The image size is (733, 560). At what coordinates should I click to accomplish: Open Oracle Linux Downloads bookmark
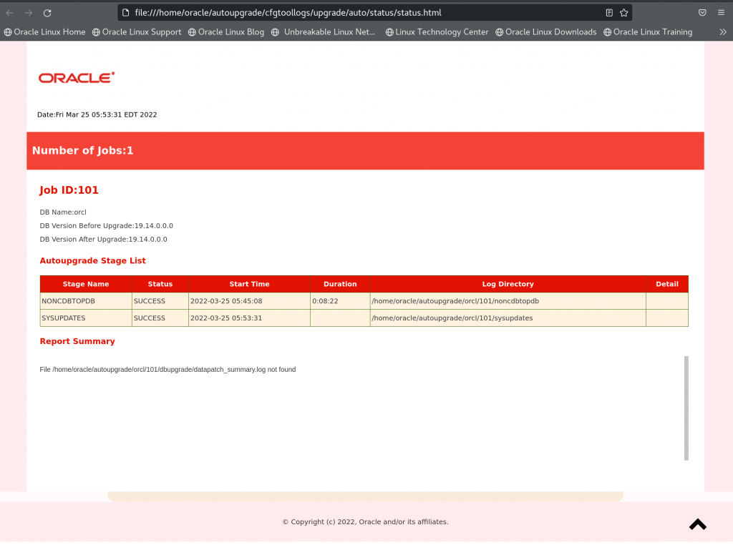point(545,32)
